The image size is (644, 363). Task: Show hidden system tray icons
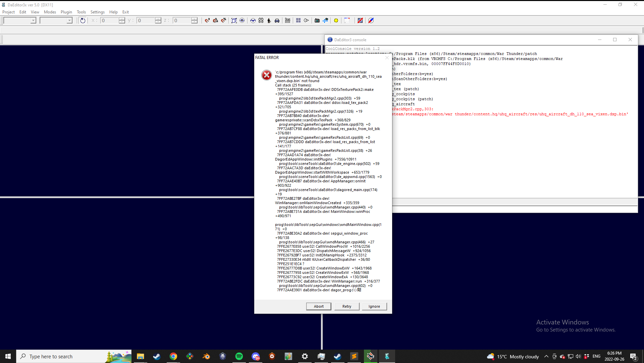546,356
